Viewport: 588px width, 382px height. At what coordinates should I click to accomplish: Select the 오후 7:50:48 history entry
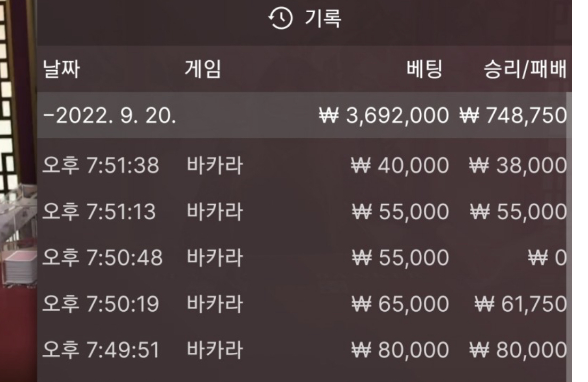(102, 258)
